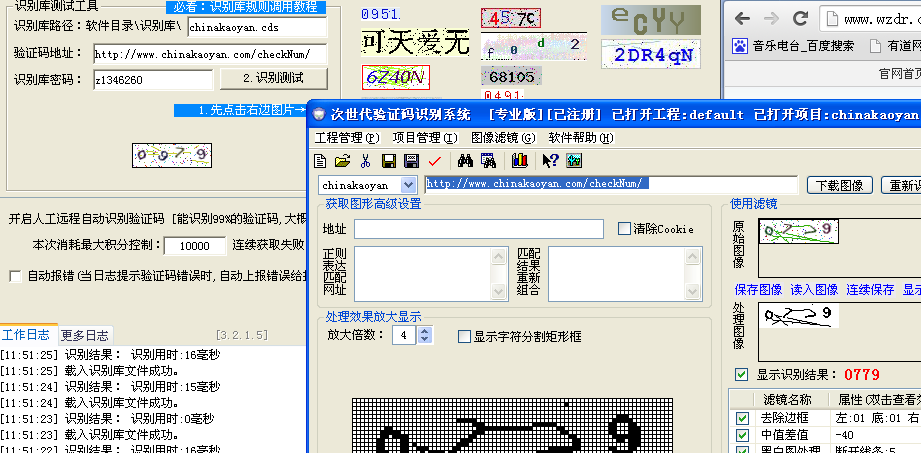The image size is (921, 453).
Task: Click the scissors cut icon
Action: pos(365,160)
